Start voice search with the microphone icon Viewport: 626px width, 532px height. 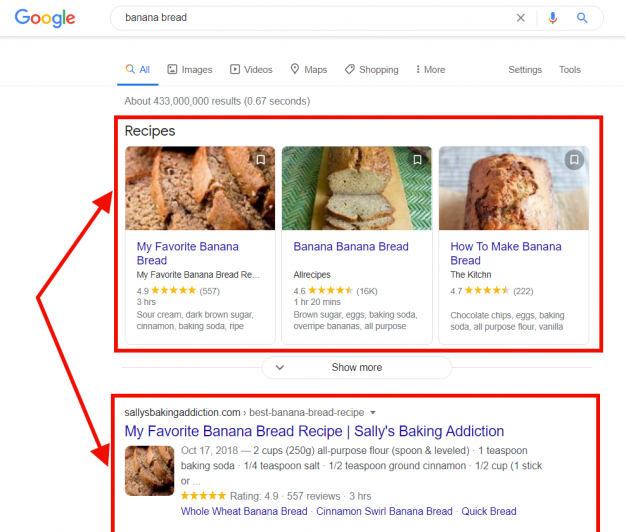click(x=553, y=18)
